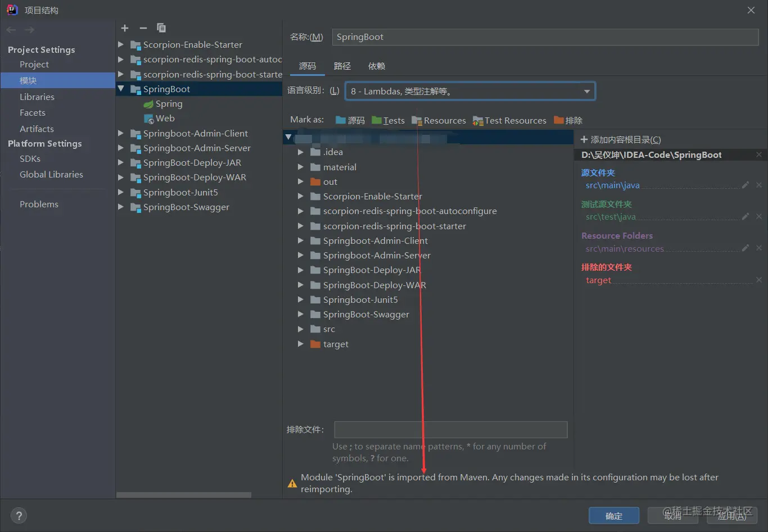768x532 pixels.
Task: Expand the src folder in the tree
Action: 301,329
